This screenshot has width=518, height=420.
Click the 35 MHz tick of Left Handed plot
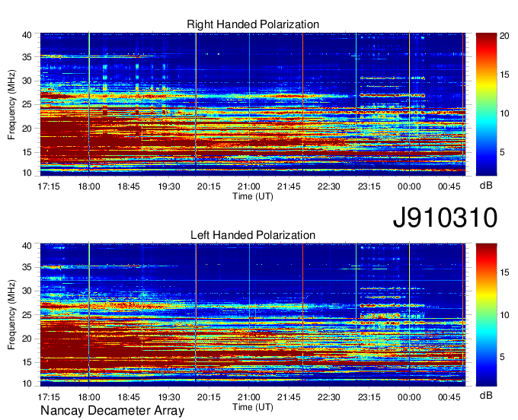pyautogui.click(x=27, y=267)
